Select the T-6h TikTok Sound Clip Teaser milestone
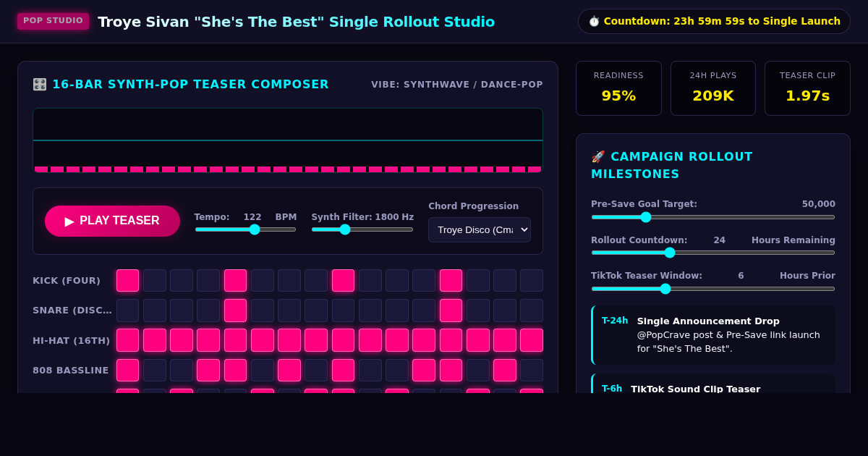Viewport: 868px width, 456px height. coord(713,384)
